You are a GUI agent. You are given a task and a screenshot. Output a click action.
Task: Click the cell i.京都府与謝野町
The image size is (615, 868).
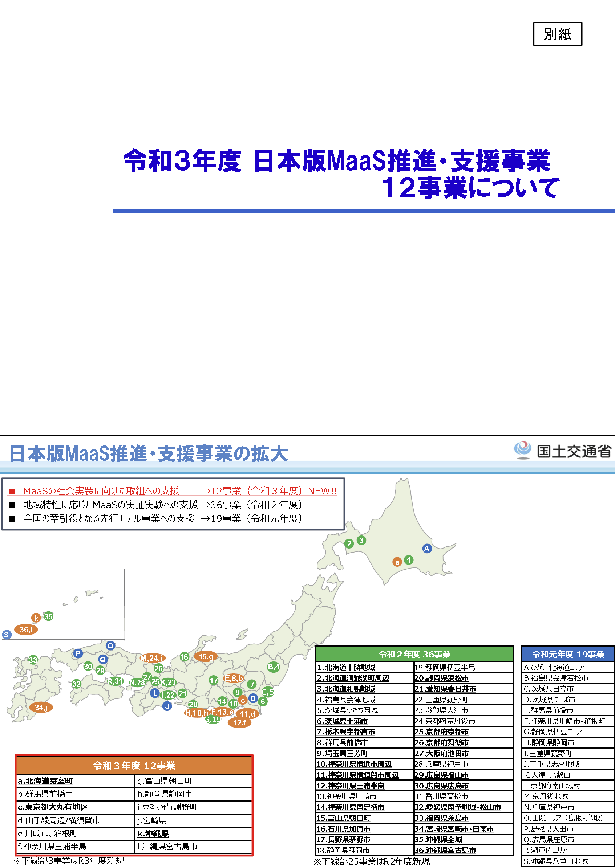194,807
